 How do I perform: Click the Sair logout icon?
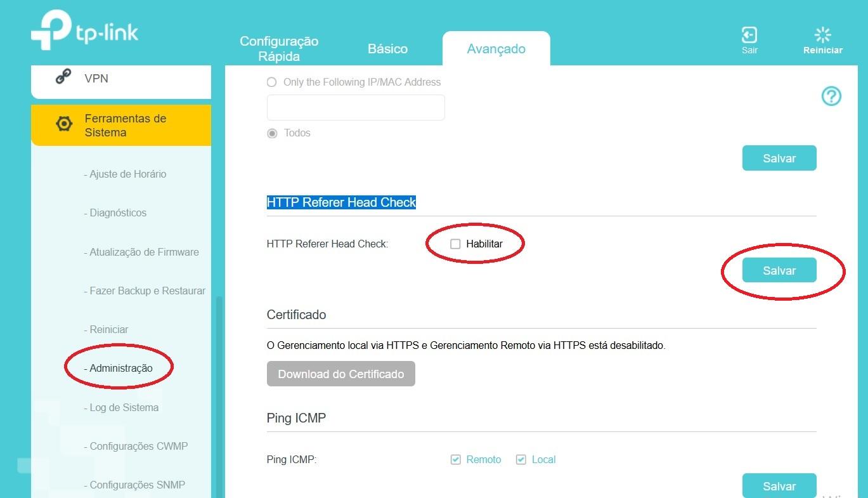pyautogui.click(x=749, y=34)
